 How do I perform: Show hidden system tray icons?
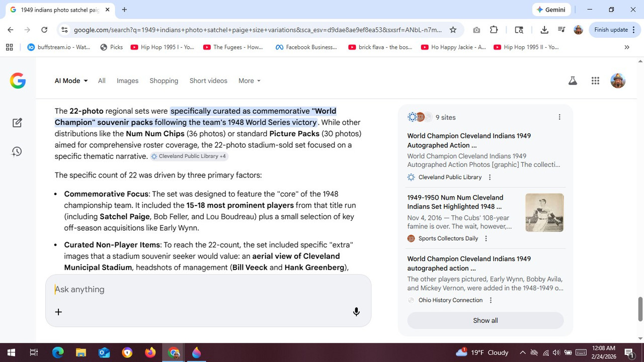pyautogui.click(x=522, y=352)
